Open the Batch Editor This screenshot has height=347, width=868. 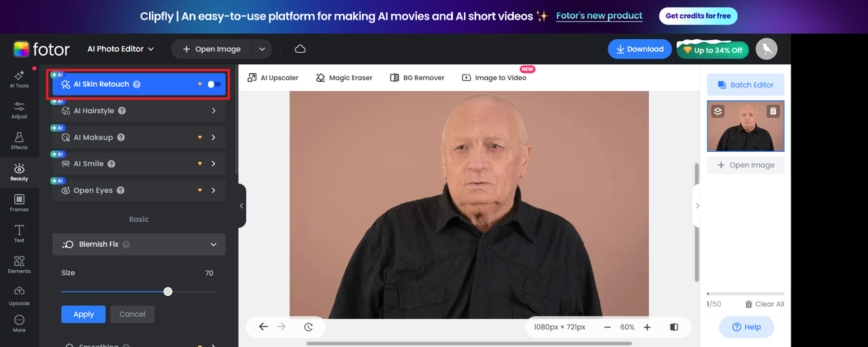point(745,85)
